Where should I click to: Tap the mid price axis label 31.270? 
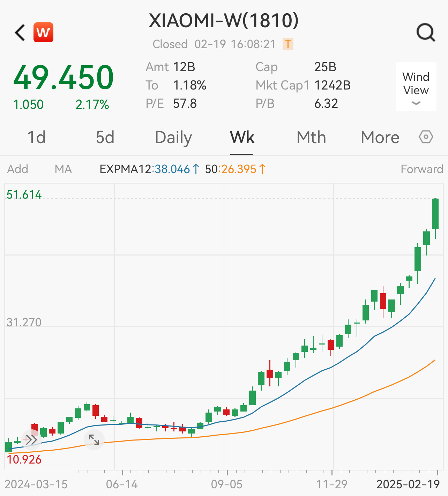[24, 322]
